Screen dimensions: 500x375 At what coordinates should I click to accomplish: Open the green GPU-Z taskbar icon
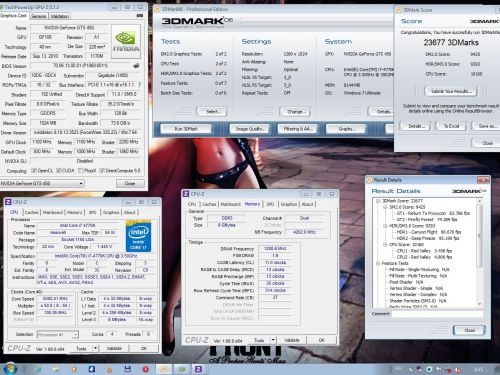point(182,369)
